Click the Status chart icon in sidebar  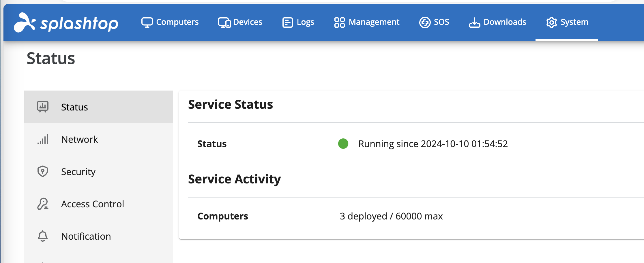(x=43, y=107)
